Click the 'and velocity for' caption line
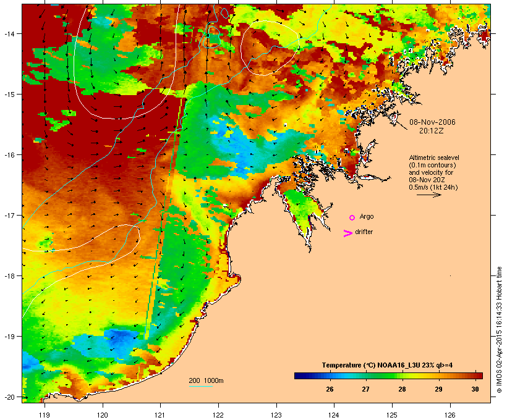The height and width of the screenshot is (420, 507). [x=431, y=172]
